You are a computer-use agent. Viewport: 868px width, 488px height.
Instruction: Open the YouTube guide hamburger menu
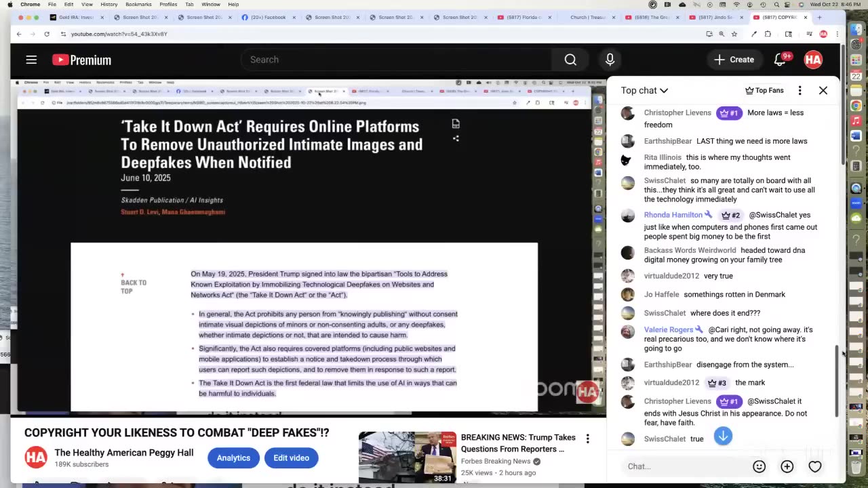(x=31, y=60)
